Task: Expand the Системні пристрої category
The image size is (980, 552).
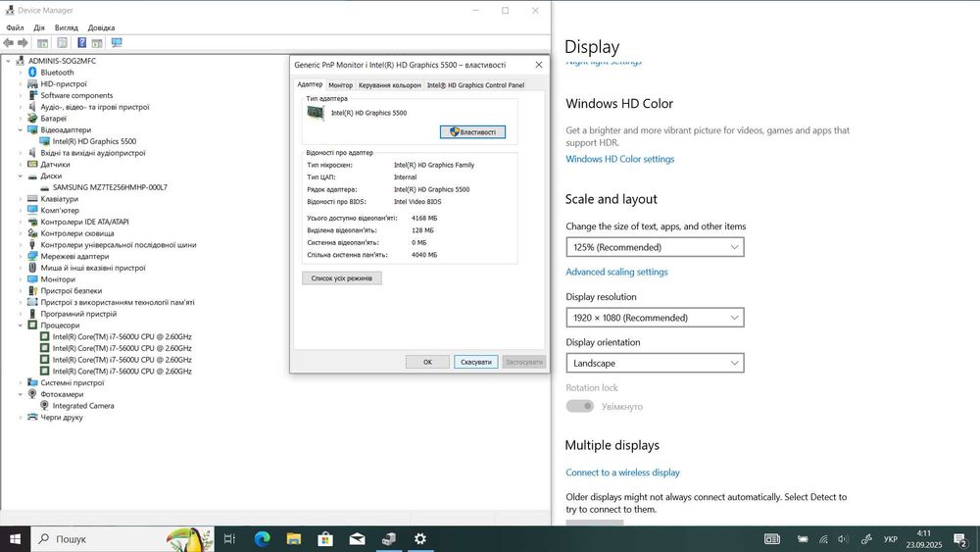Action: pos(20,383)
